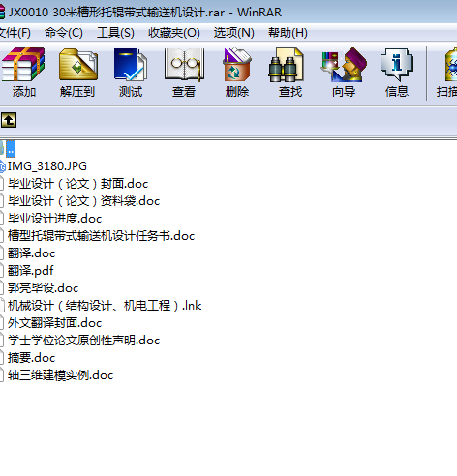Click the file icon beside 翻译.pdf
The height and width of the screenshot is (476, 457).
(2, 271)
